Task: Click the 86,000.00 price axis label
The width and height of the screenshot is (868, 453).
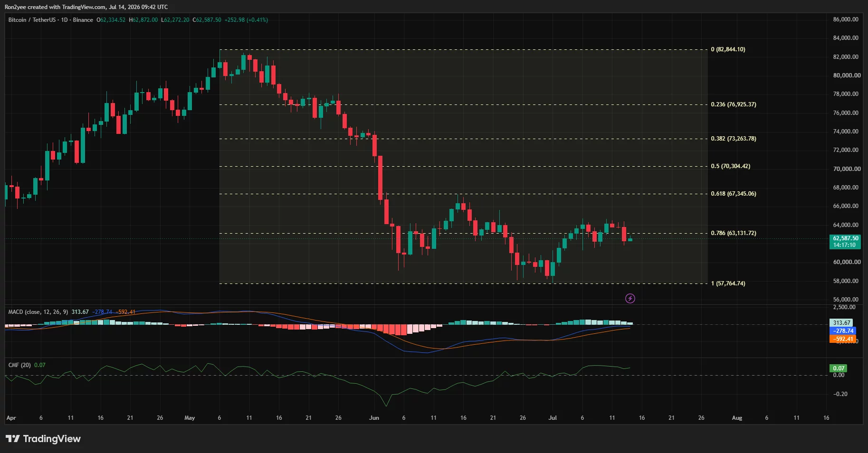Action: [846, 19]
